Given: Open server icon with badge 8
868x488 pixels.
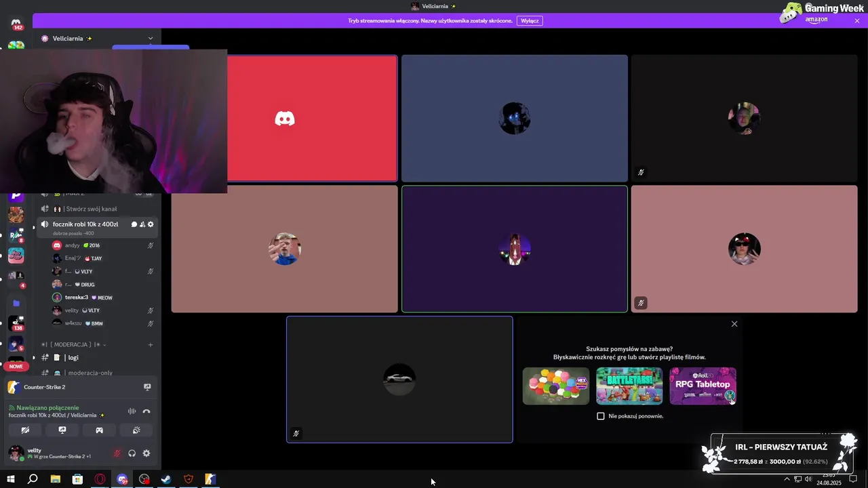Looking at the screenshot, I should [16, 235].
